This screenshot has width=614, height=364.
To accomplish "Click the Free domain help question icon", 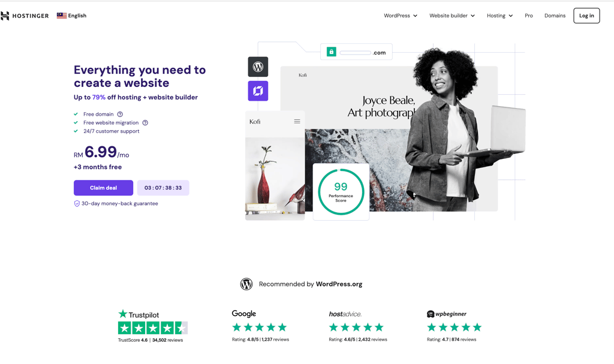I will point(120,115).
